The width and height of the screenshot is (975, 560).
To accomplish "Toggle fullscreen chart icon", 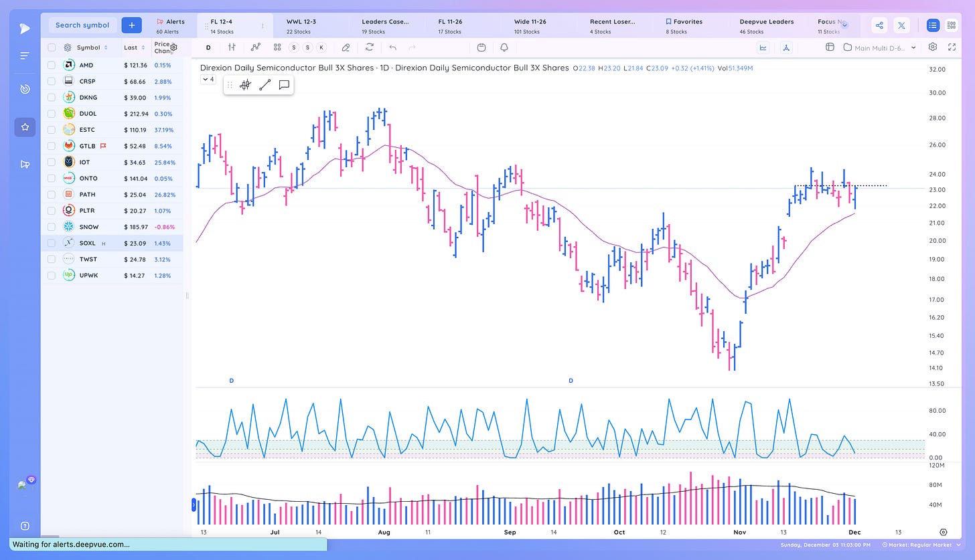I will [x=952, y=47].
